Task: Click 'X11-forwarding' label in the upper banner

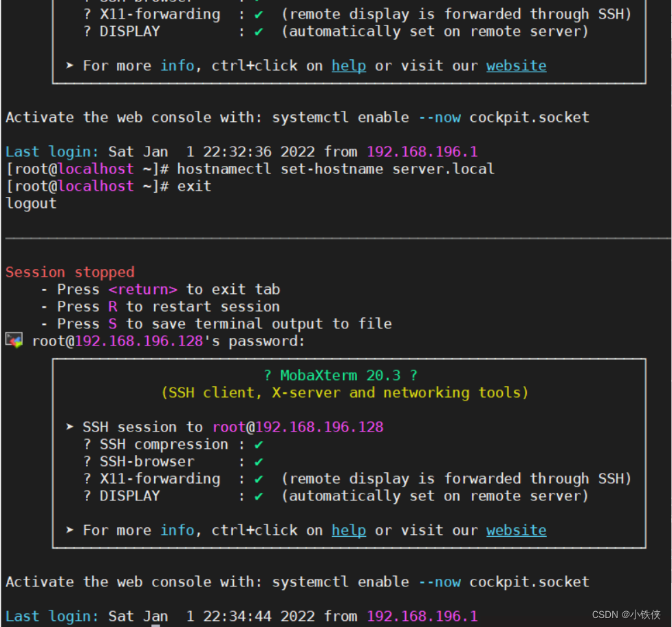Action: pos(160,14)
